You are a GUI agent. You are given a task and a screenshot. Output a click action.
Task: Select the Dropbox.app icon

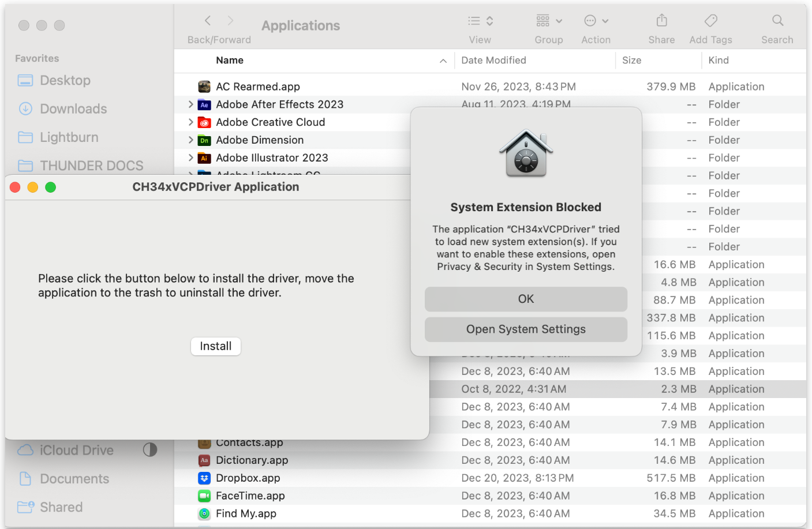204,478
